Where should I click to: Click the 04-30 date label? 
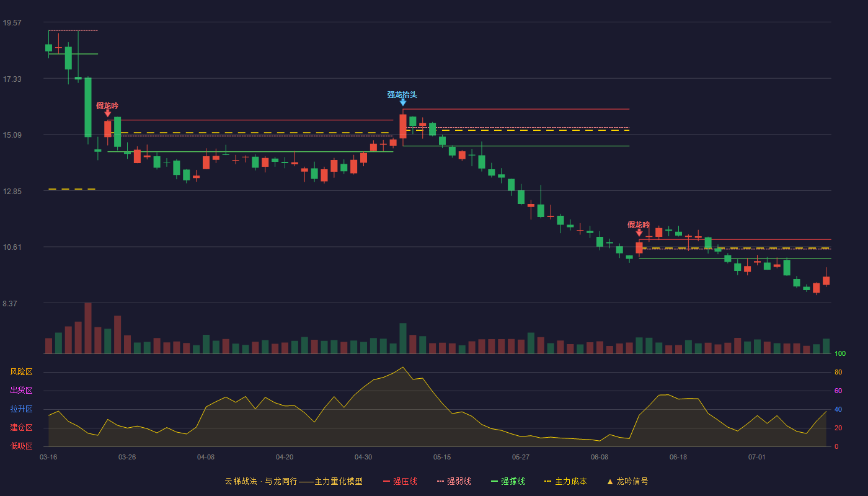(363, 457)
